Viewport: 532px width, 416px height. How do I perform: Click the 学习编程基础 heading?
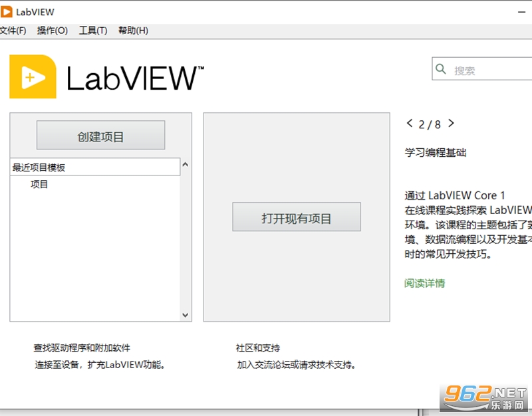coord(436,153)
